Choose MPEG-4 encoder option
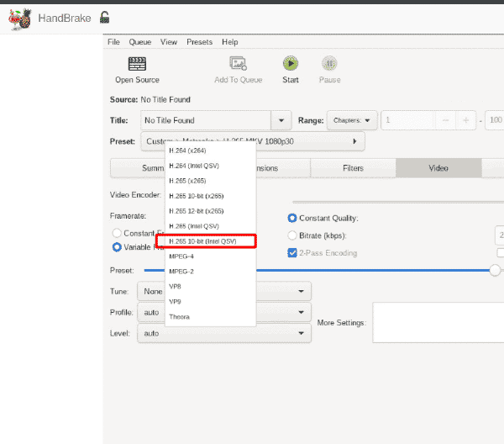This screenshot has width=504, height=444. [211, 256]
